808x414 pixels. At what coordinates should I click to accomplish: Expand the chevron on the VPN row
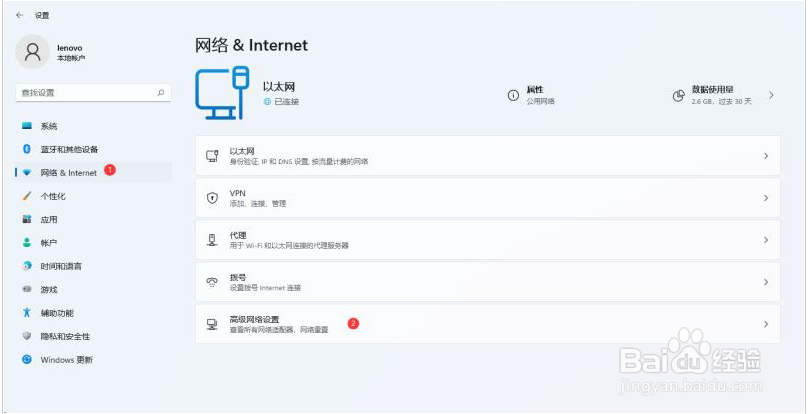pyautogui.click(x=766, y=198)
